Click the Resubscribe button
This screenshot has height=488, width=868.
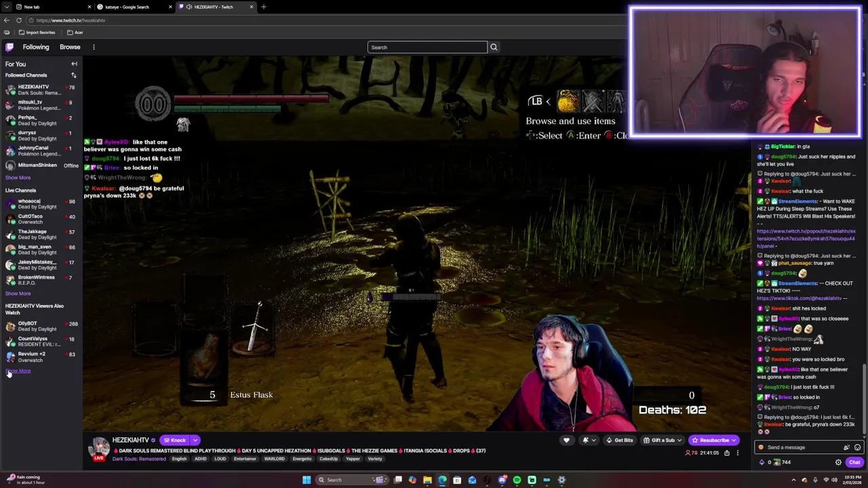click(714, 440)
